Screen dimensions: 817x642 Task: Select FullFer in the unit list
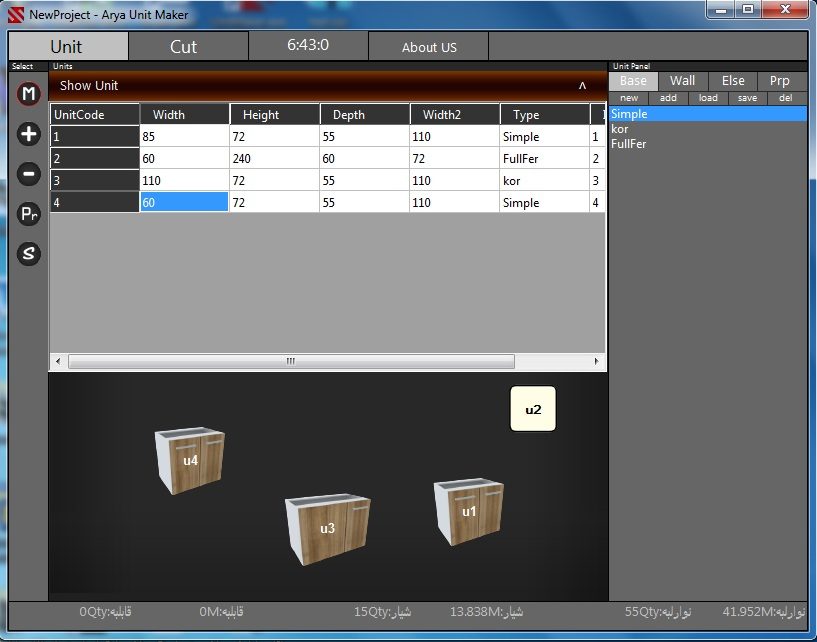pyautogui.click(x=629, y=144)
